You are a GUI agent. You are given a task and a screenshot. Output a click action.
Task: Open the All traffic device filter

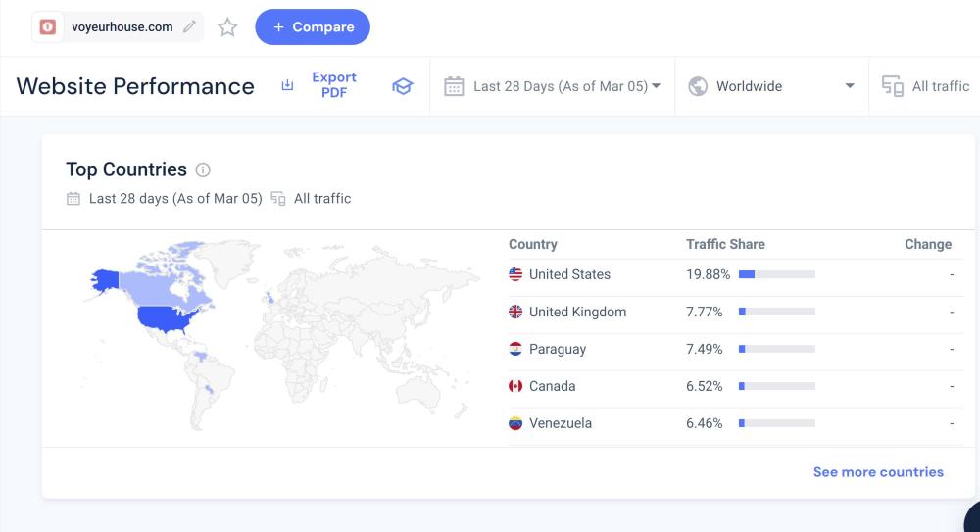coord(926,86)
